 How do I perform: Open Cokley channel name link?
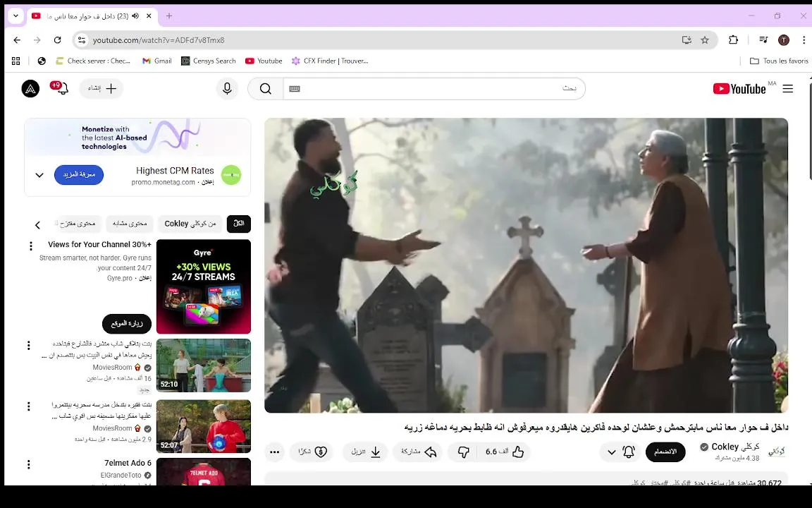[735, 447]
